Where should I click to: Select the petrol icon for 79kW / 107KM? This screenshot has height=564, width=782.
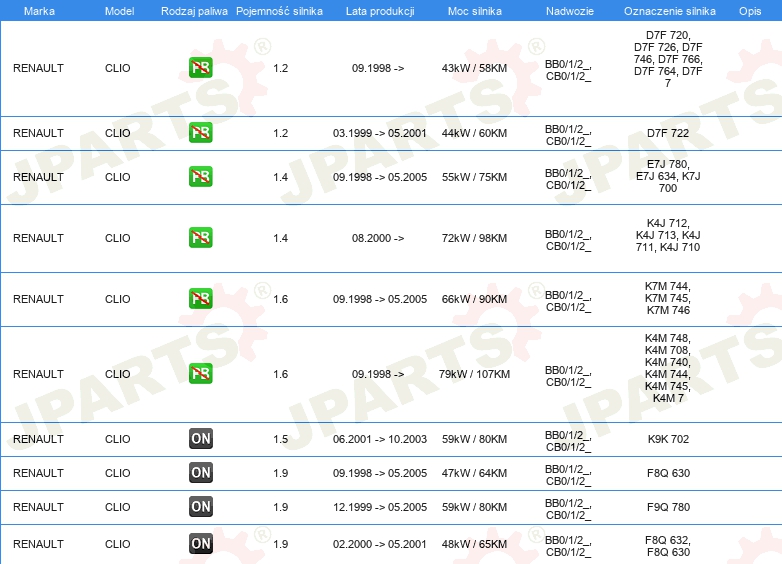tap(200, 374)
